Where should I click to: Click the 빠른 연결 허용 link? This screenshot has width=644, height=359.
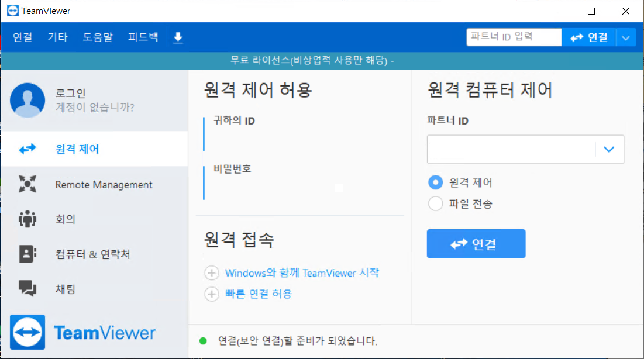tap(259, 294)
